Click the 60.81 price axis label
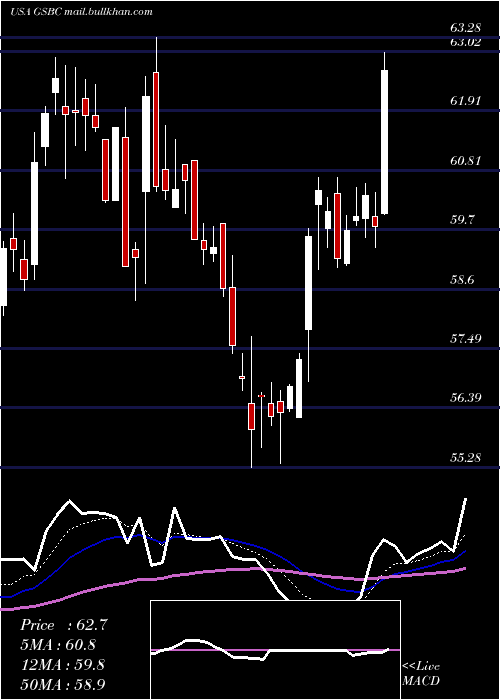Viewport: 500px width, 700px height. [x=465, y=160]
